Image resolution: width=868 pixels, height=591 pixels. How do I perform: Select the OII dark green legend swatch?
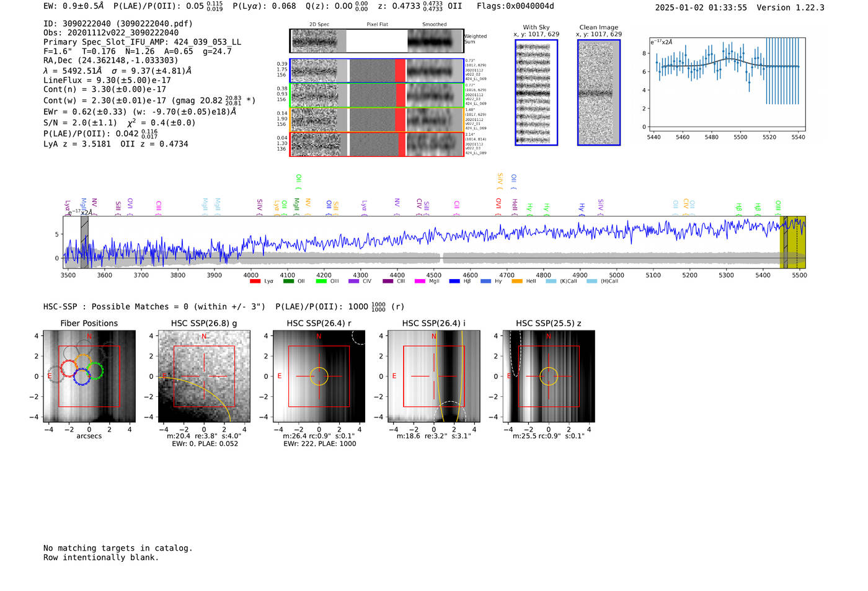pyautogui.click(x=288, y=282)
